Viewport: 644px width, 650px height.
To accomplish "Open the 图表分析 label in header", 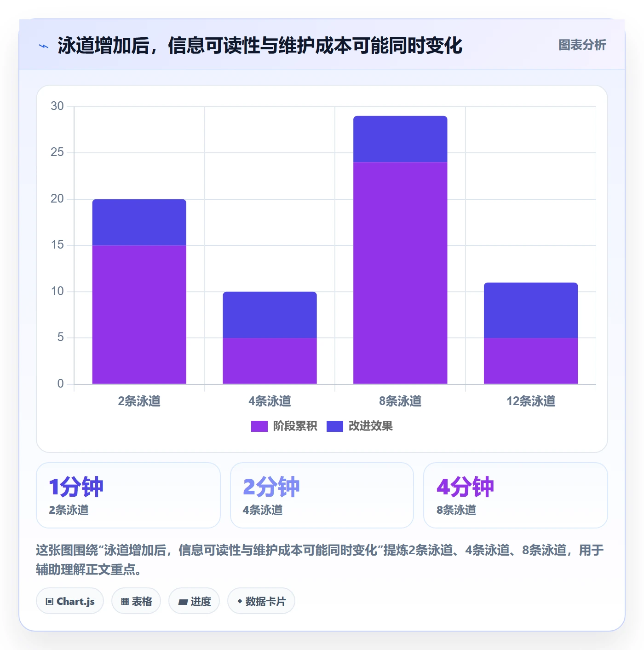I will pos(582,45).
